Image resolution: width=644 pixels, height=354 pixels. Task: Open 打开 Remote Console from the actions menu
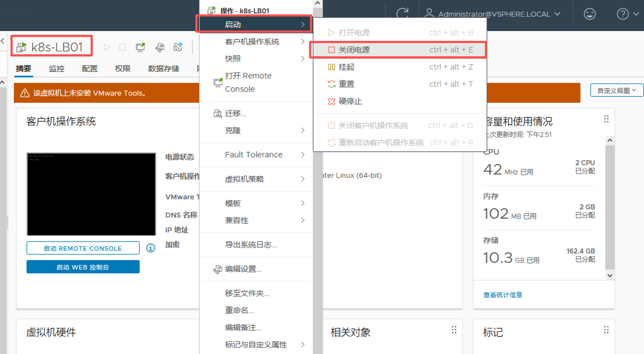tap(256, 82)
